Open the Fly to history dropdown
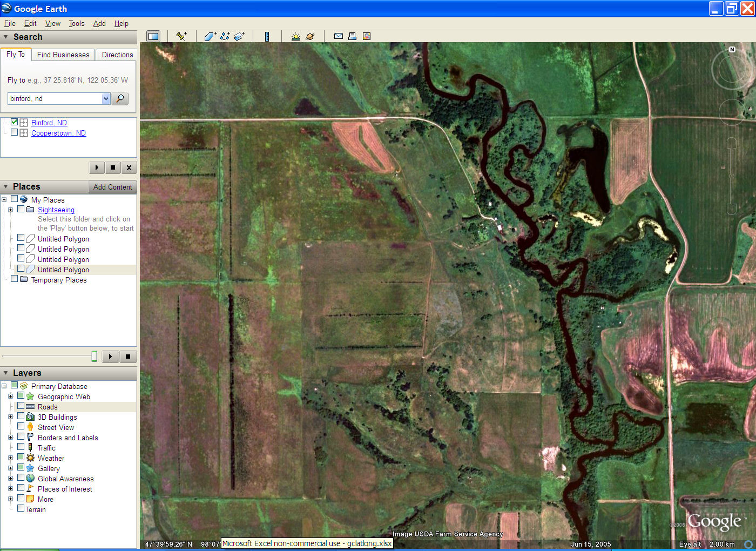Image resolution: width=756 pixels, height=551 pixels. pos(106,98)
